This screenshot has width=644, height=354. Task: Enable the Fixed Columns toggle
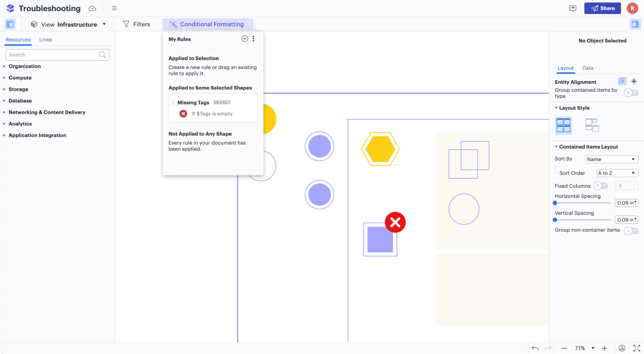pyautogui.click(x=600, y=186)
